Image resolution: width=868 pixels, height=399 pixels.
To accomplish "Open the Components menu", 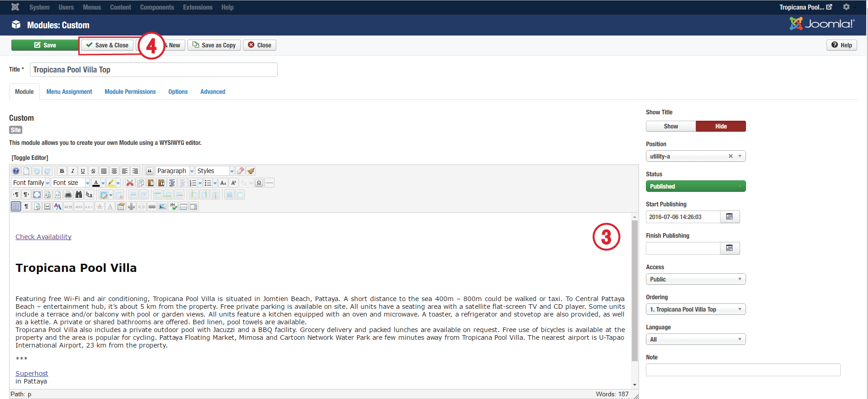I will 157,7.
